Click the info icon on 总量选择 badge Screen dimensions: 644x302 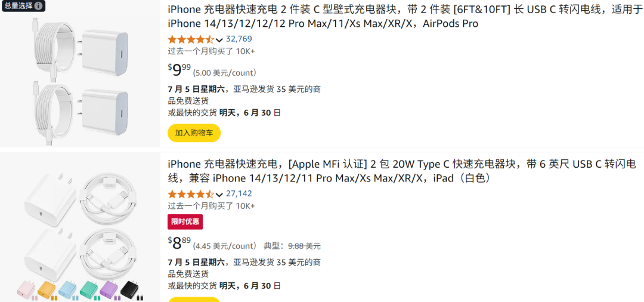(x=39, y=6)
